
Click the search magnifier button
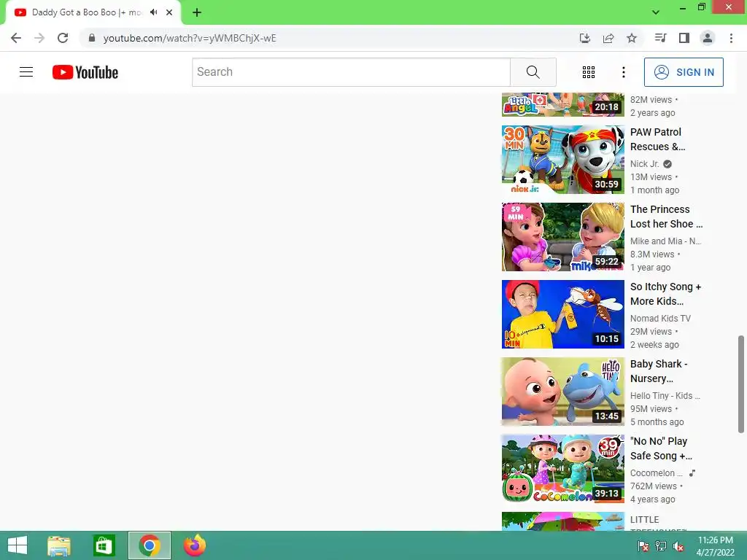pos(533,72)
